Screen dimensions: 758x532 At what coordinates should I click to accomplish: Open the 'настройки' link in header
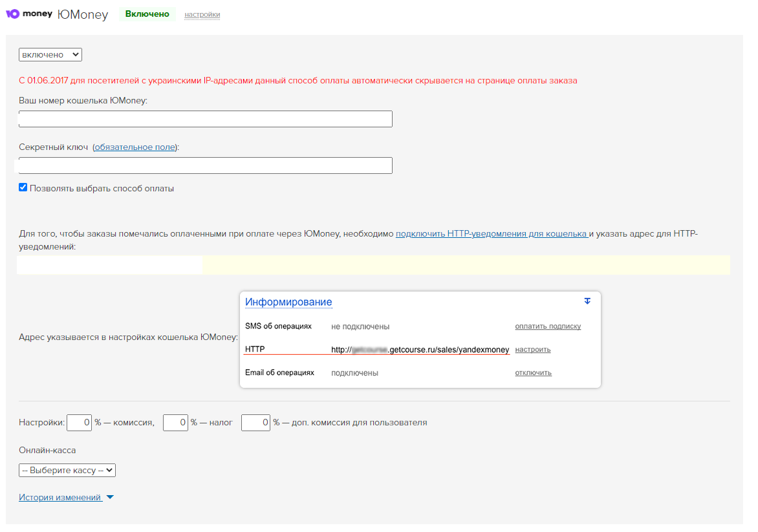click(202, 14)
